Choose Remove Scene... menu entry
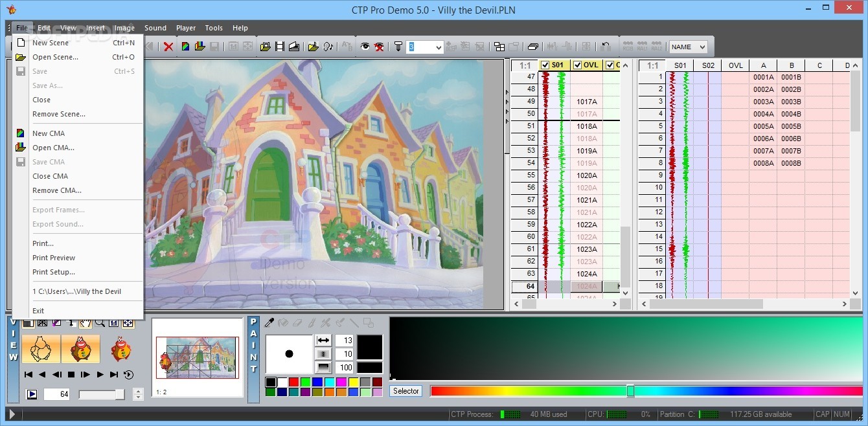The height and width of the screenshot is (426, 868). (78, 114)
